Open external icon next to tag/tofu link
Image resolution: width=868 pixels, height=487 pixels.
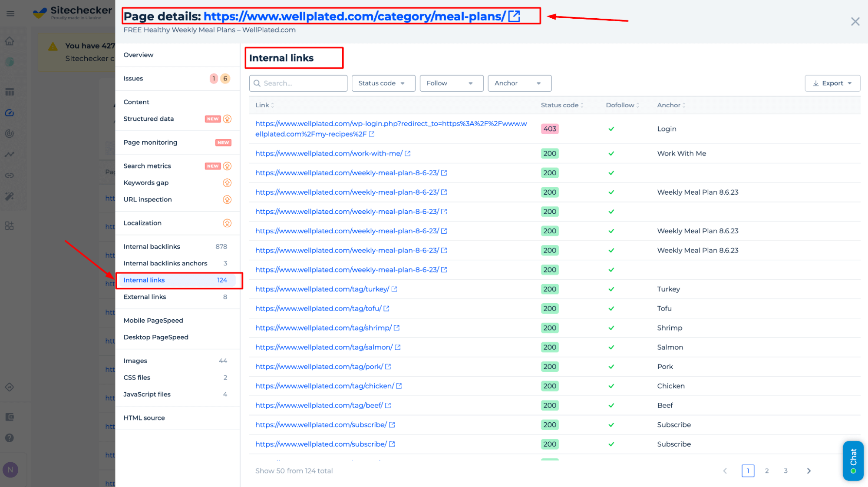[x=386, y=308]
